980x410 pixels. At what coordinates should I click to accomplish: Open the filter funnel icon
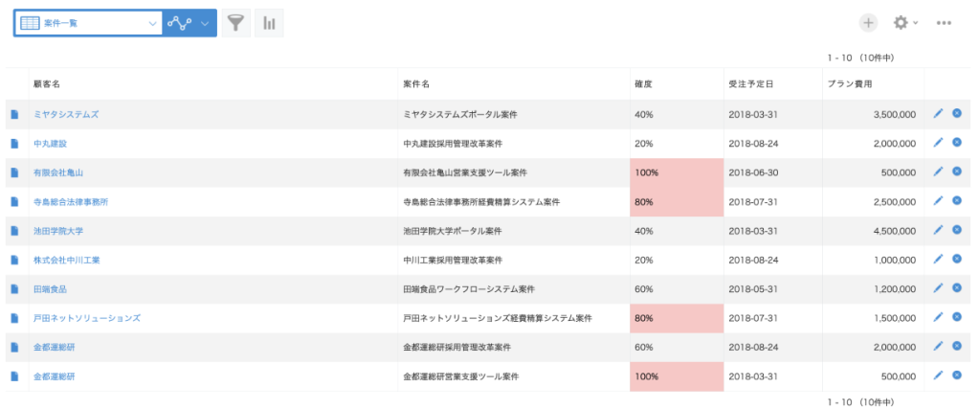coord(235,23)
